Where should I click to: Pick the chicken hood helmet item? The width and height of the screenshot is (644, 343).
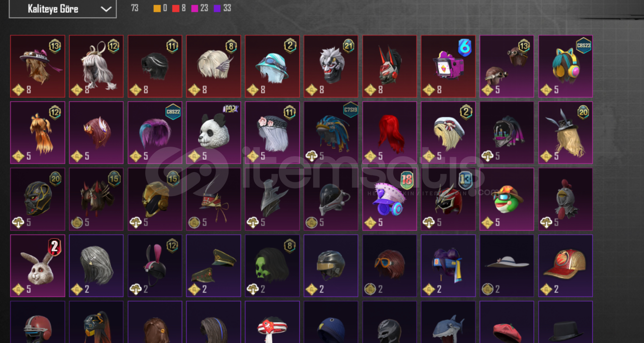pos(566,199)
